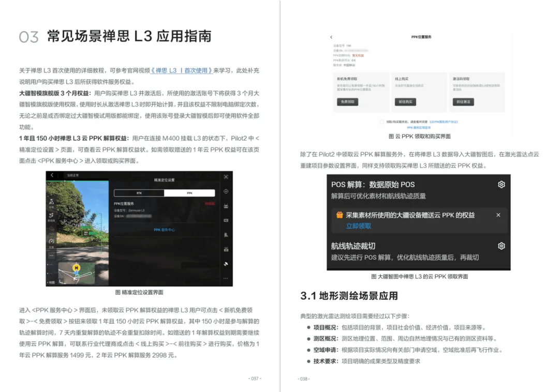Click the 线上购买 card title

click(402, 79)
